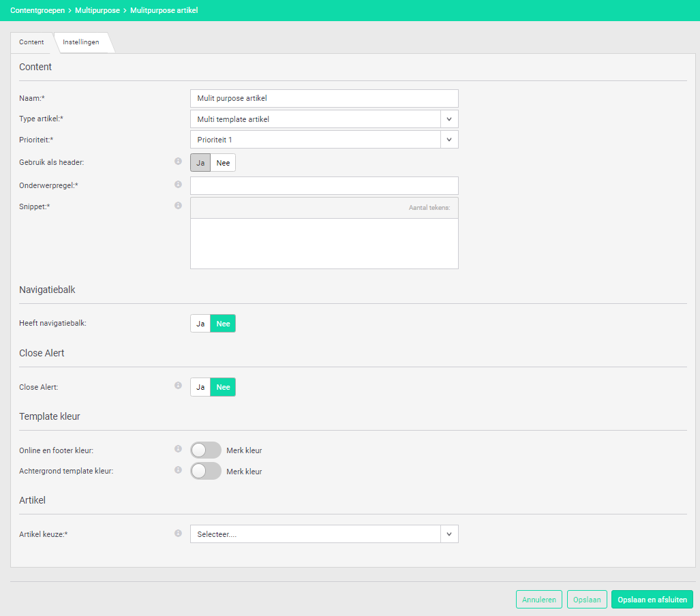Switch to the Instellingen tab
Screen dimensions: 700x616
pyautogui.click(x=81, y=42)
